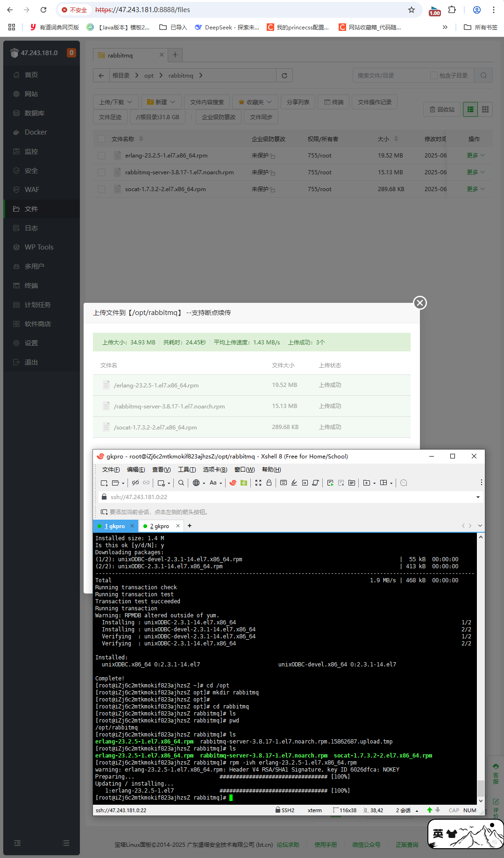504x858 pixels.
Task: Click the Xshell globe encoding icon
Action: (x=196, y=483)
